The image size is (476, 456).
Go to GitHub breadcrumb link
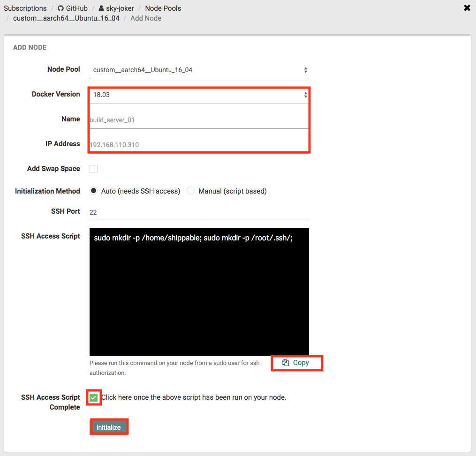pyautogui.click(x=76, y=8)
